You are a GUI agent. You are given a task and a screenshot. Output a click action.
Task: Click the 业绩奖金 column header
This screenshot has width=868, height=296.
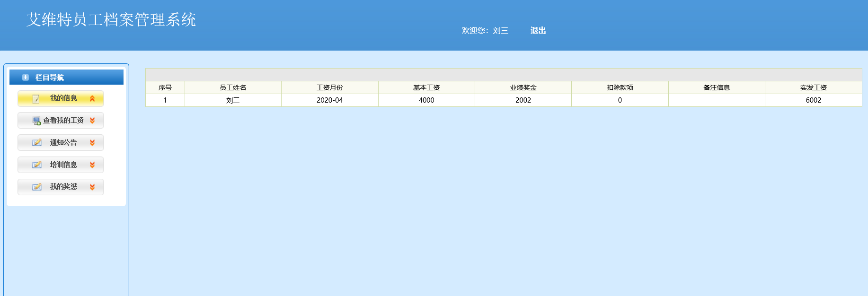point(523,87)
